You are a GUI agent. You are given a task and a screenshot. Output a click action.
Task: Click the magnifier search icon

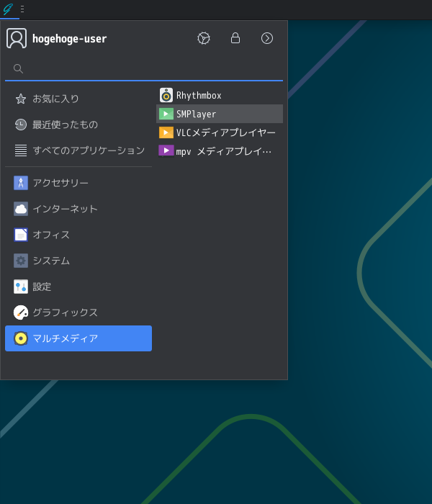click(x=18, y=68)
